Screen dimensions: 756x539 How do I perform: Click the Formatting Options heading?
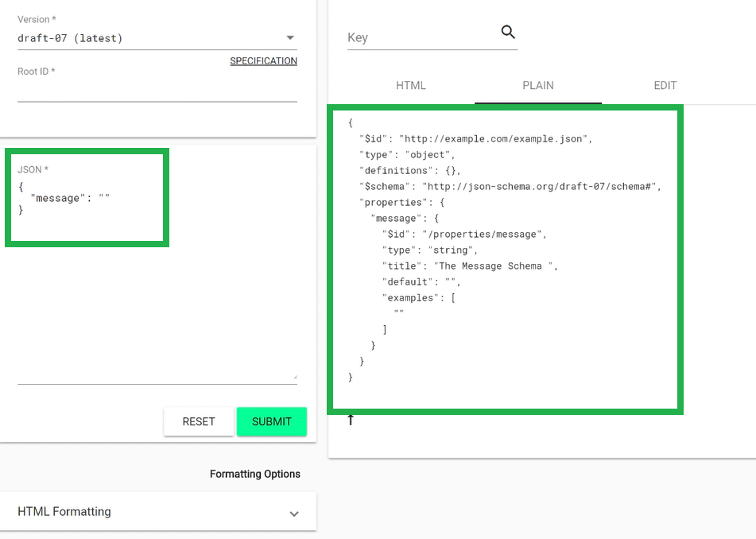tap(254, 474)
